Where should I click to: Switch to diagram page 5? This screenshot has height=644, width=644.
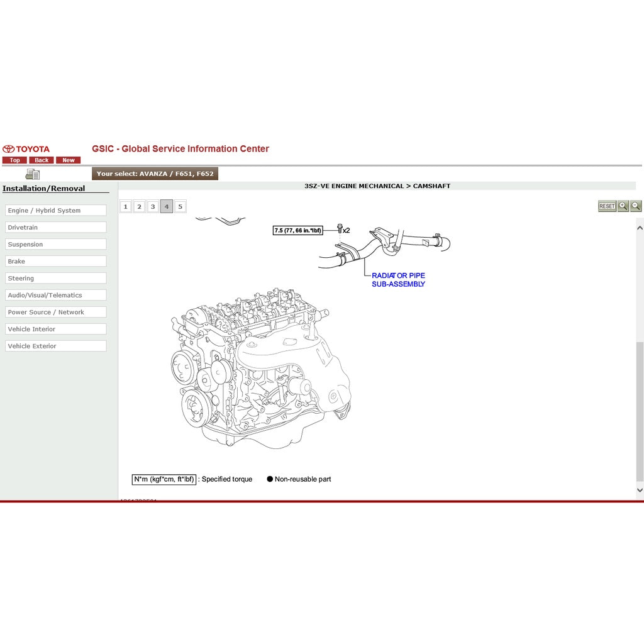click(x=180, y=206)
